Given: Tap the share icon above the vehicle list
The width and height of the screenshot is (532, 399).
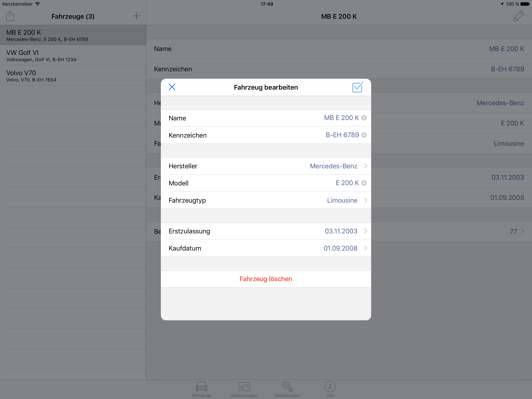Looking at the screenshot, I should pos(10,16).
